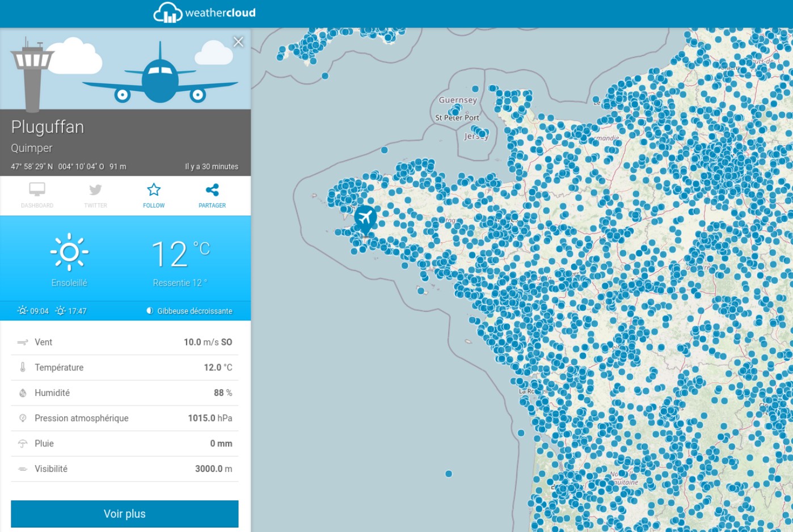The width and height of the screenshot is (793, 532).
Task: Open the Partager share icon
Action: [x=212, y=189]
